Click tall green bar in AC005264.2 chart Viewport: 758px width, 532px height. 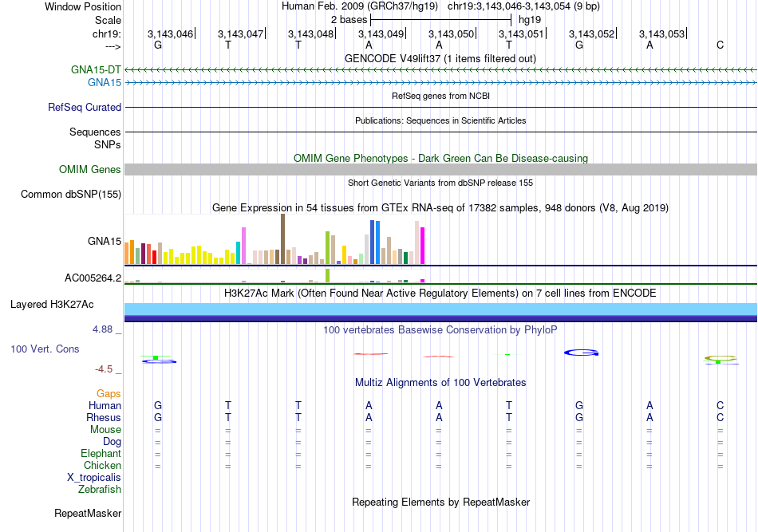pos(328,275)
